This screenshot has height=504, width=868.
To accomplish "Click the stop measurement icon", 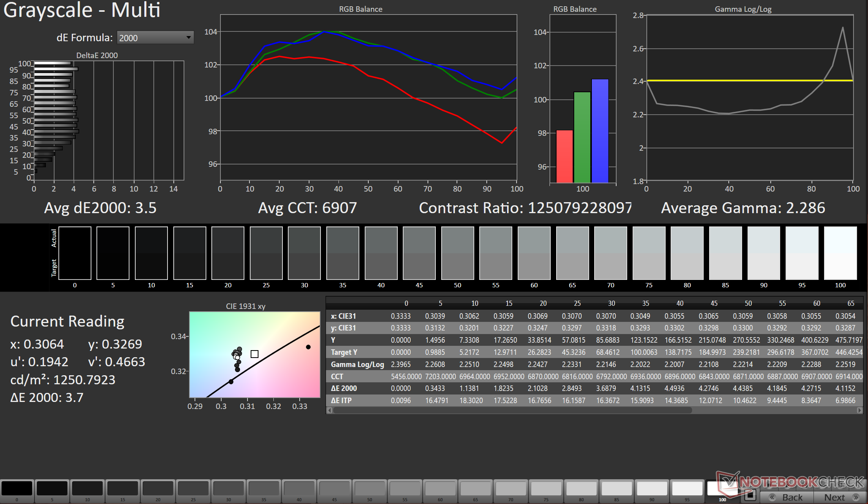I will (x=750, y=495).
